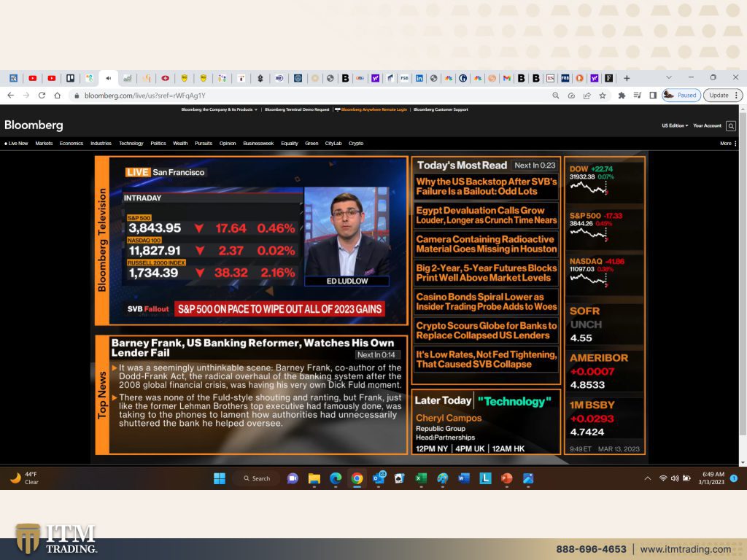Screen dimensions: 747x560
Task: Open the Barney Frank top news headline
Action: 253,348
